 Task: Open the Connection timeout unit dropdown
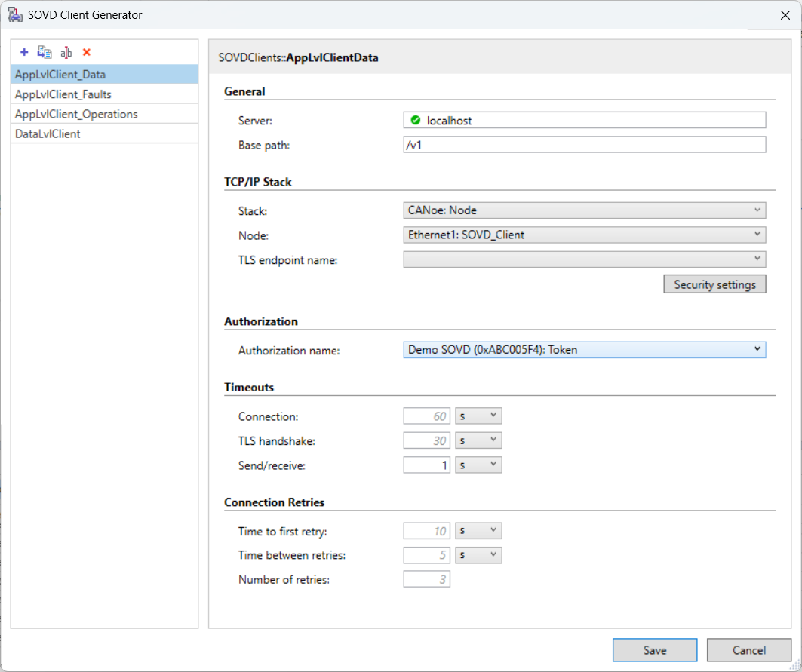479,416
